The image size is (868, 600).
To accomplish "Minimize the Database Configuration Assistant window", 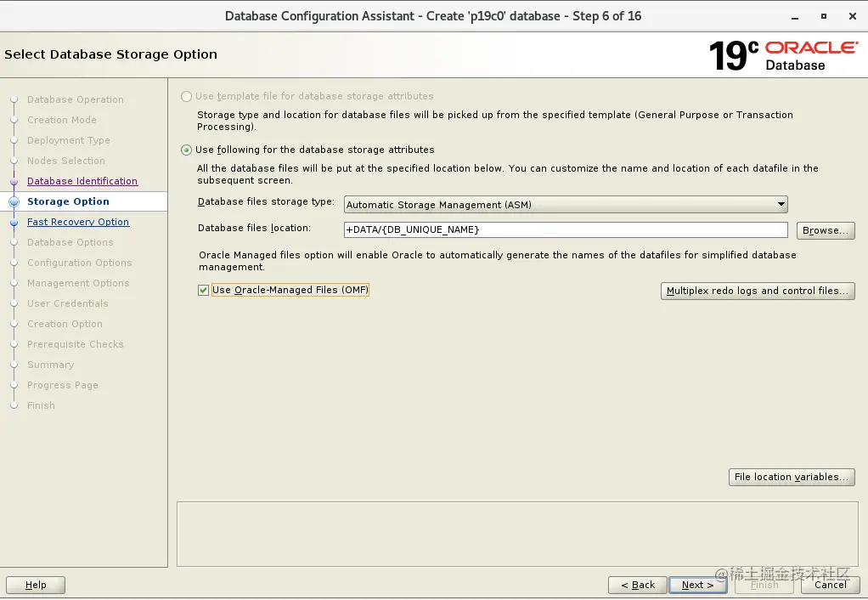I will click(795, 17).
